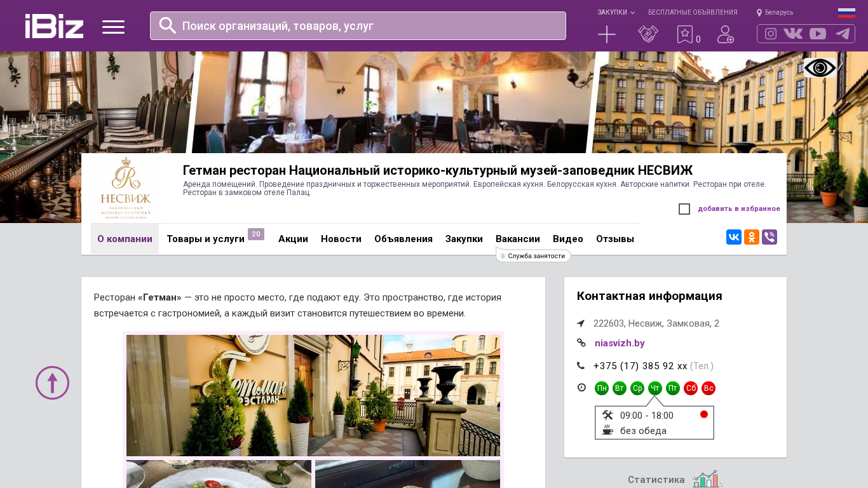The image size is (868, 488).
Task: Click the eye accessibility view icon
Action: point(820,68)
